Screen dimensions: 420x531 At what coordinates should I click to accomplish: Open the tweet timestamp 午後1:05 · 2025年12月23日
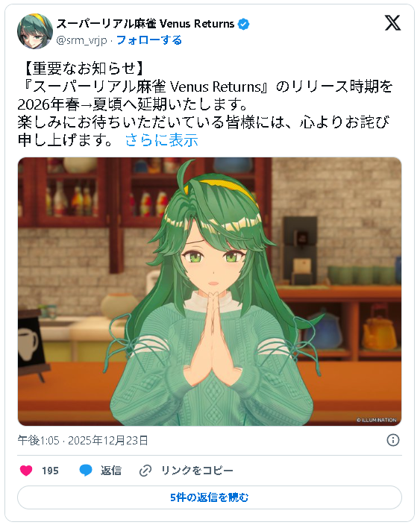[83, 440]
